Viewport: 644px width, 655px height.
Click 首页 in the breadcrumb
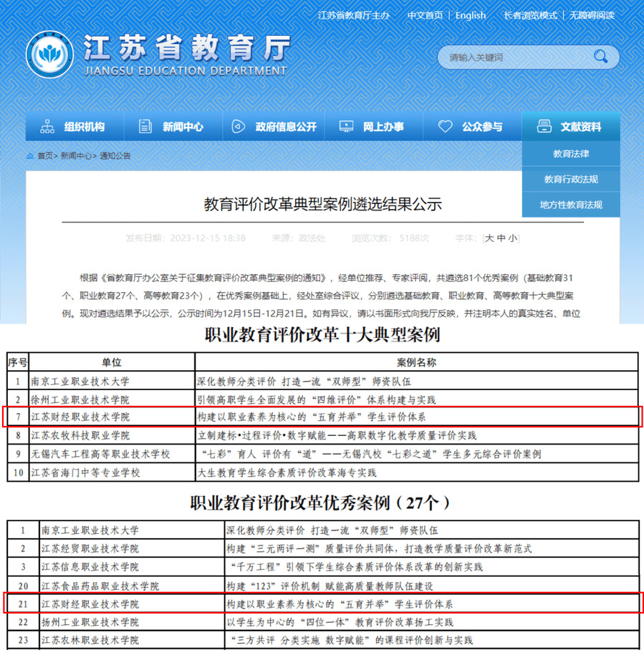pos(45,156)
